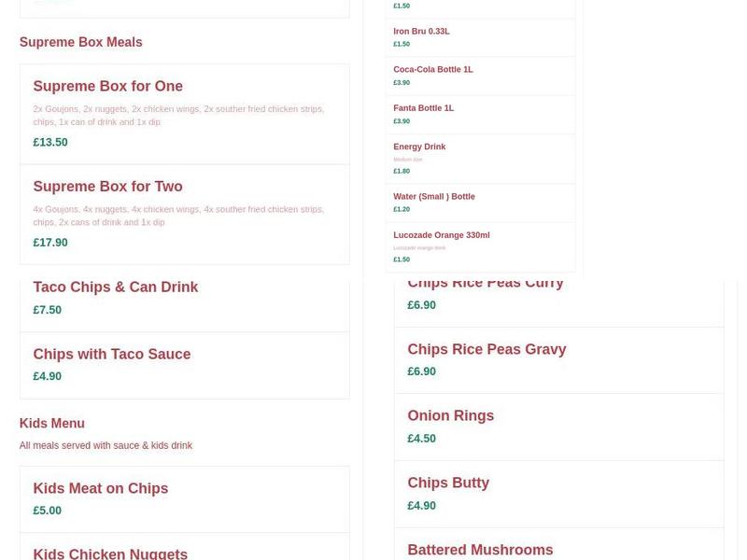Viewport: 747px width, 560px height.
Task: Pick the Lucozade Orange 330ml drink
Action: tap(442, 235)
